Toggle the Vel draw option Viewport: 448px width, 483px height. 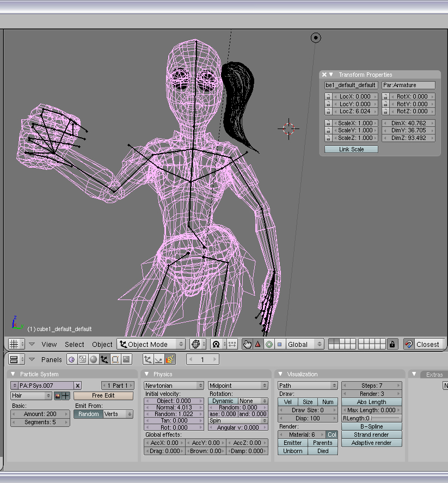(288, 402)
